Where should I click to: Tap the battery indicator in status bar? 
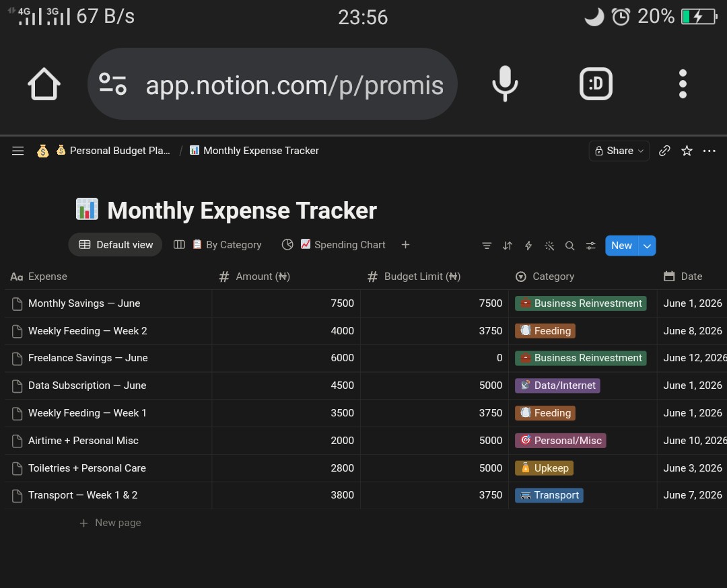699,17
